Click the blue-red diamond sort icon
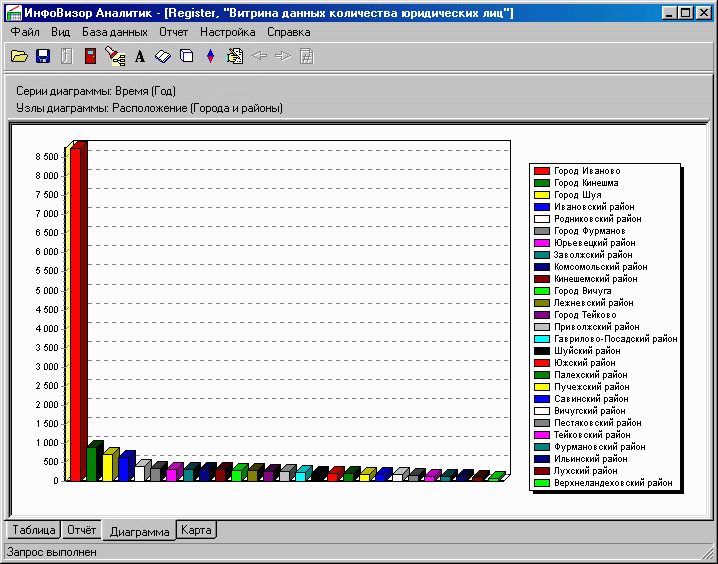The width and height of the screenshot is (718, 564). 210,56
